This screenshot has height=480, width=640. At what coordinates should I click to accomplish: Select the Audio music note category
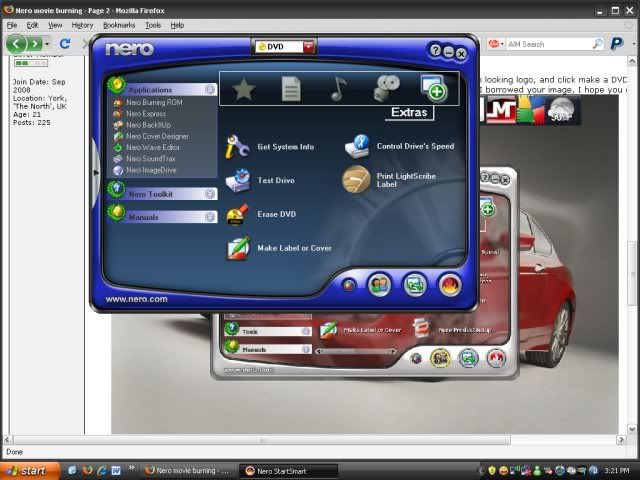338,89
